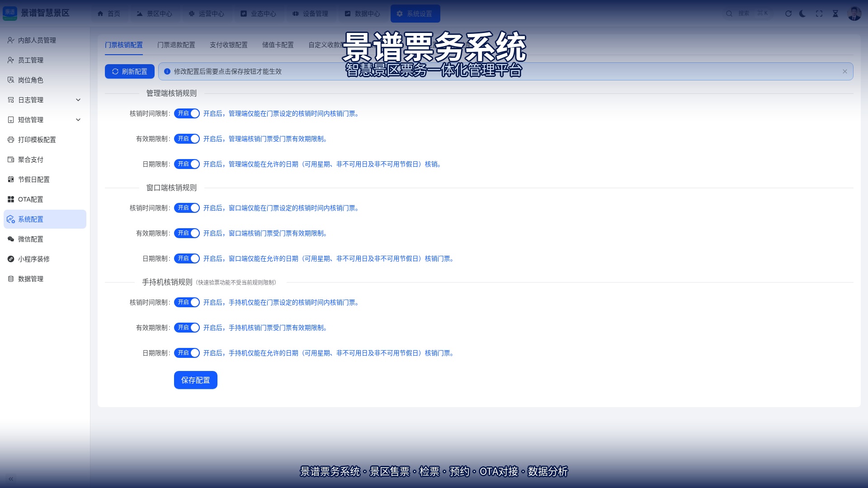This screenshot has height=488, width=868.
Task: Open 景区中心 top navigation
Action: coord(155,14)
